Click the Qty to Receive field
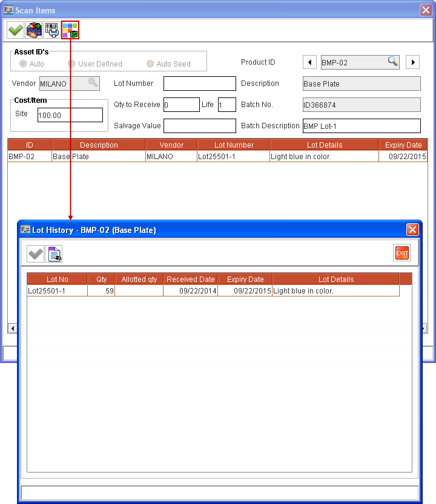Image resolution: width=436 pixels, height=504 pixels. (181, 105)
